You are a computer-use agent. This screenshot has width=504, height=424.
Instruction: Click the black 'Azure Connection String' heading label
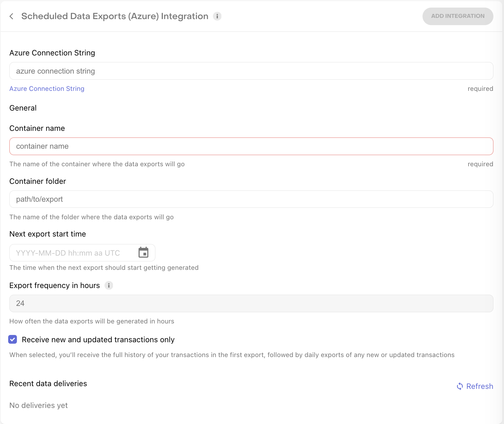point(52,53)
